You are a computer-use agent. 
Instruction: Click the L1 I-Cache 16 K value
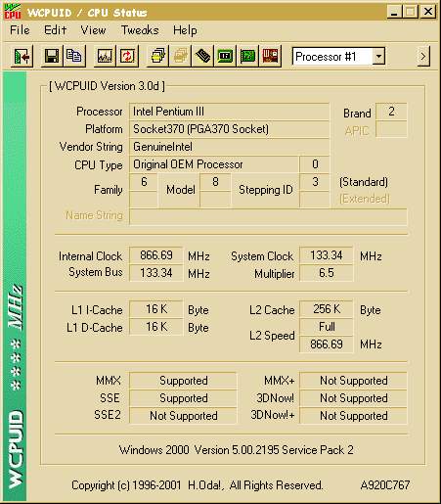click(156, 309)
